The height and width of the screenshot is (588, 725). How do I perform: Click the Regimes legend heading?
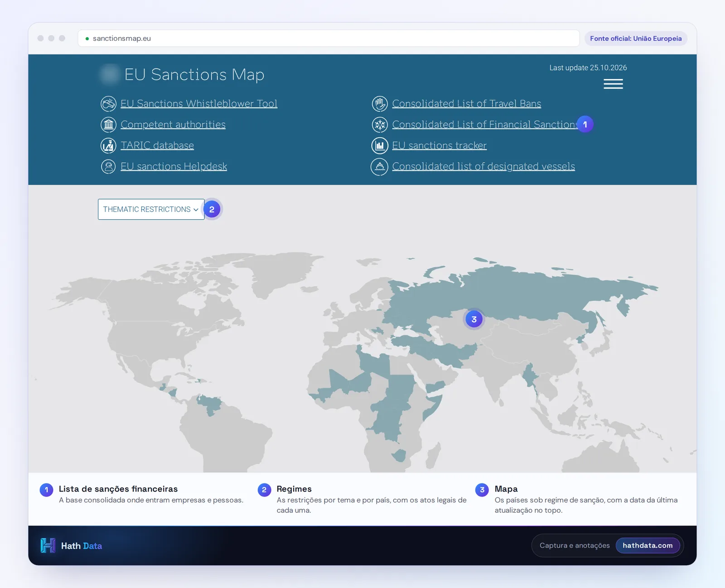coord(294,489)
